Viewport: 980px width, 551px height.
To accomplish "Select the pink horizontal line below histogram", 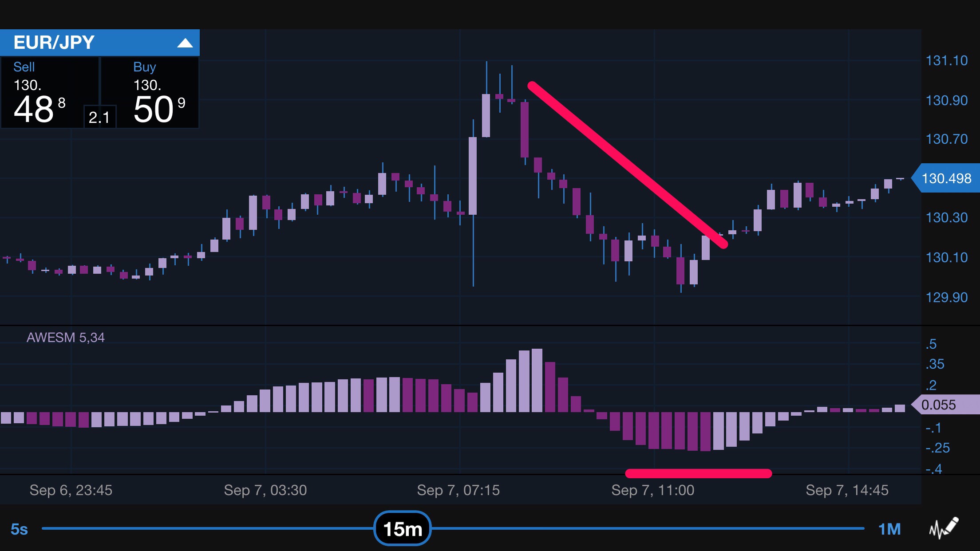I will click(x=698, y=473).
